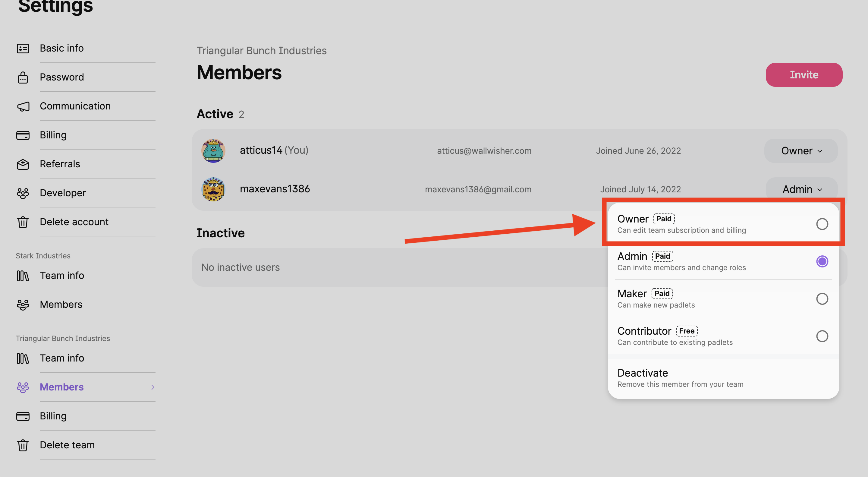Viewport: 868px width, 477px height.
Task: Click the Inactive section heading
Action: point(221,233)
